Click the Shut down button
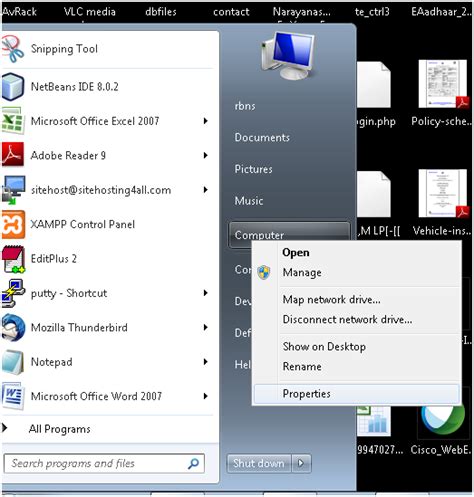 pyautogui.click(x=259, y=463)
